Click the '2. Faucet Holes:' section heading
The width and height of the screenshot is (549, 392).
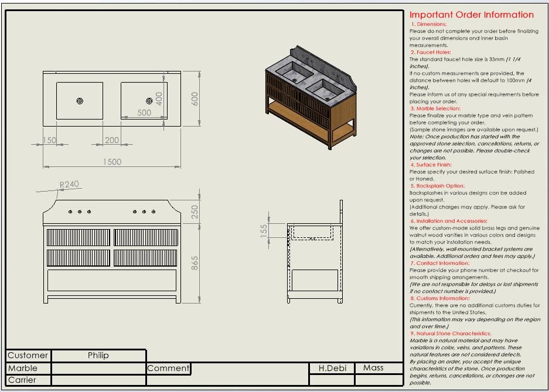430,52
